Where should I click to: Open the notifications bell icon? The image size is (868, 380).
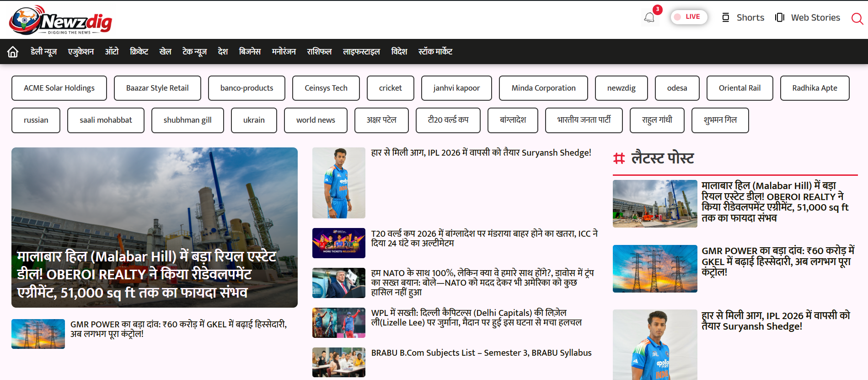coord(649,18)
